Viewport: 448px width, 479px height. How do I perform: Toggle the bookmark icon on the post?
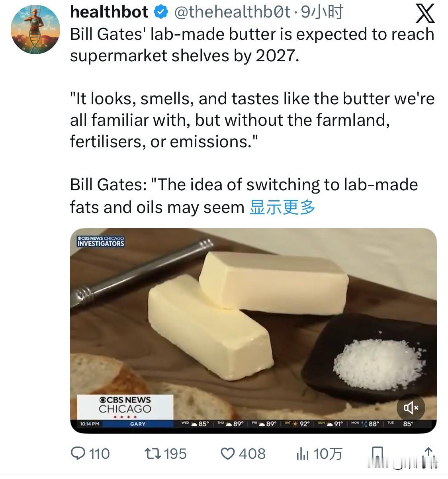click(377, 453)
